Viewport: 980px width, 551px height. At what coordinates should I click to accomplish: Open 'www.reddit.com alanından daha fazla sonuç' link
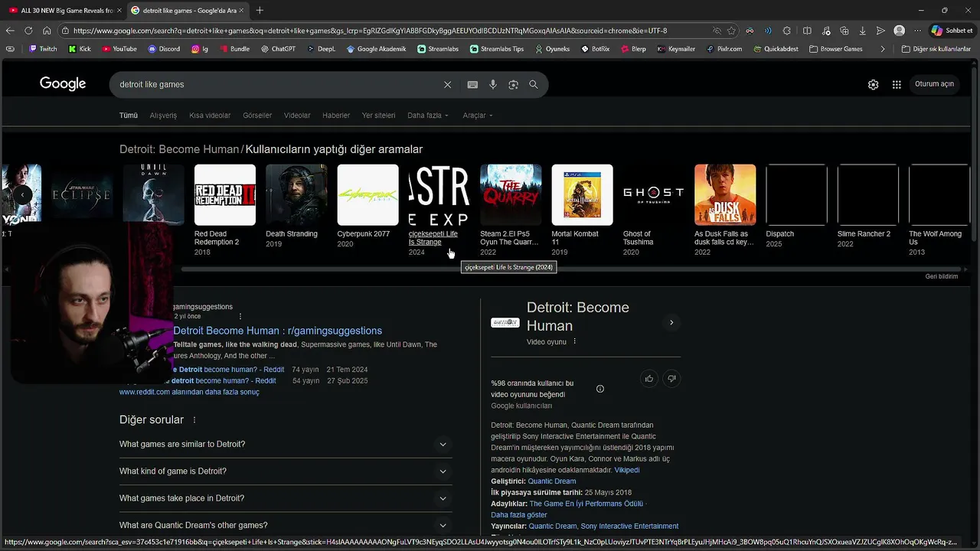tap(189, 392)
